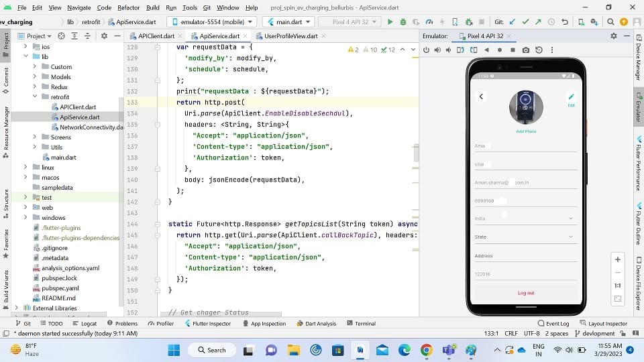Tap the Log out button

(x=526, y=293)
